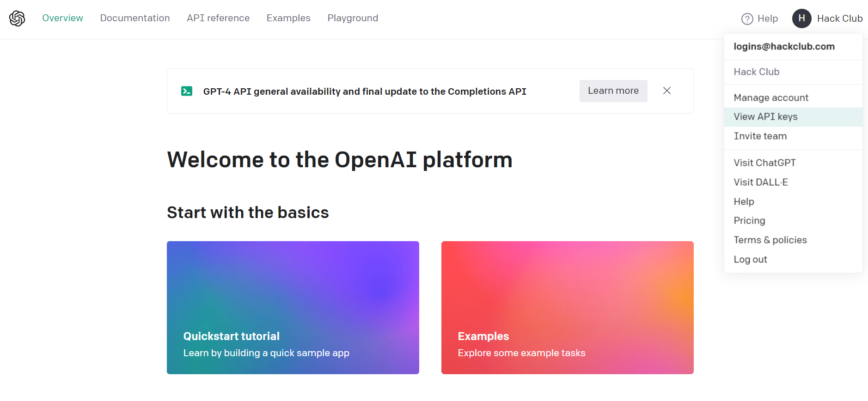Image resolution: width=868 pixels, height=401 pixels.
Task: Open the Quickstart tutorial card
Action: (x=293, y=308)
